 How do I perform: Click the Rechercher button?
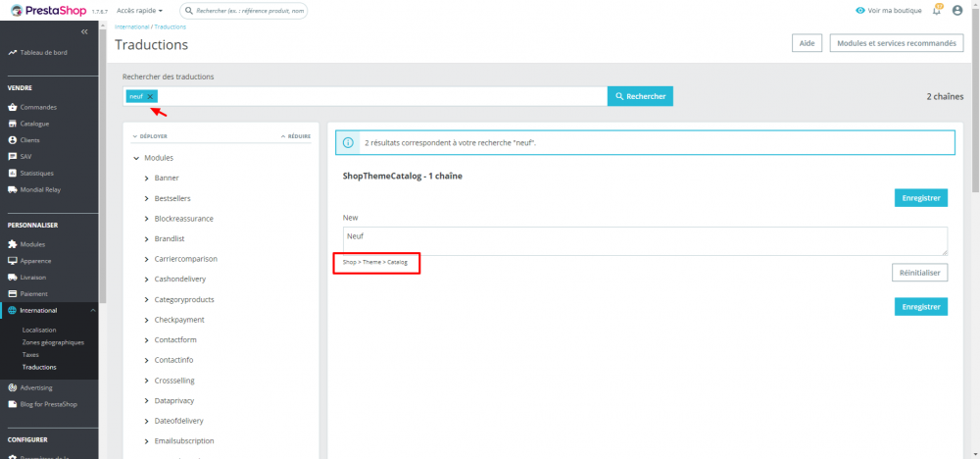640,96
